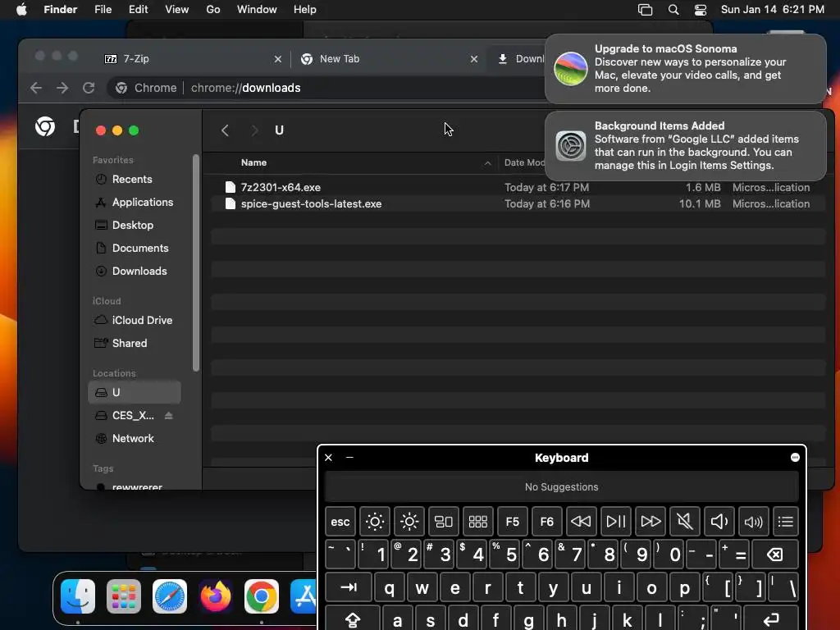Image resolution: width=840 pixels, height=630 pixels.
Task: Open Shared in Finder sidebar
Action: coord(135,344)
